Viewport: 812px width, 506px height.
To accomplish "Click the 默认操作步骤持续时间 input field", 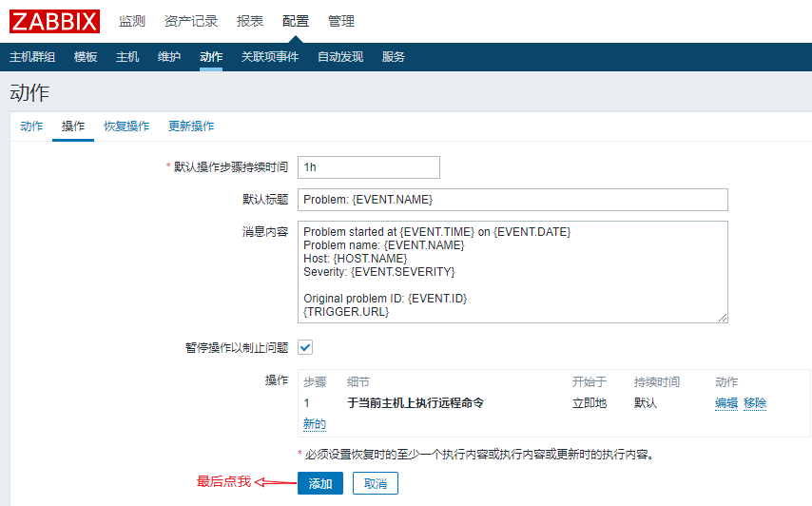I will click(x=369, y=167).
